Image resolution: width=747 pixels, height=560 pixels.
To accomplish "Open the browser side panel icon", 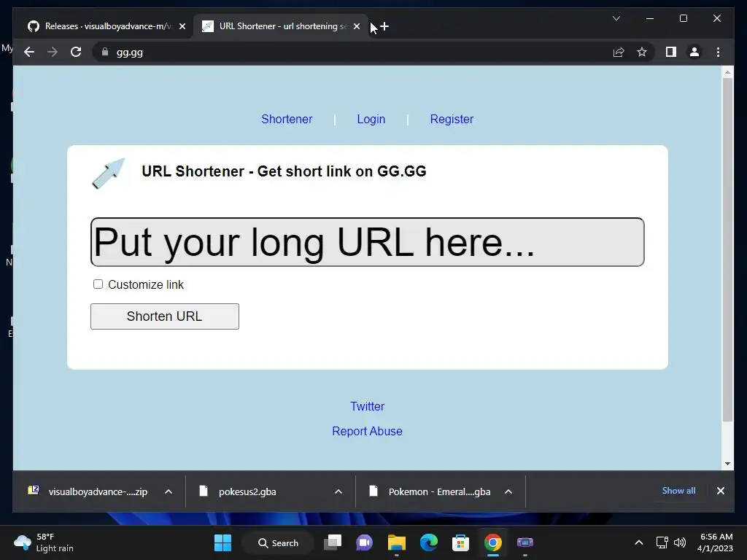I will coord(671,52).
